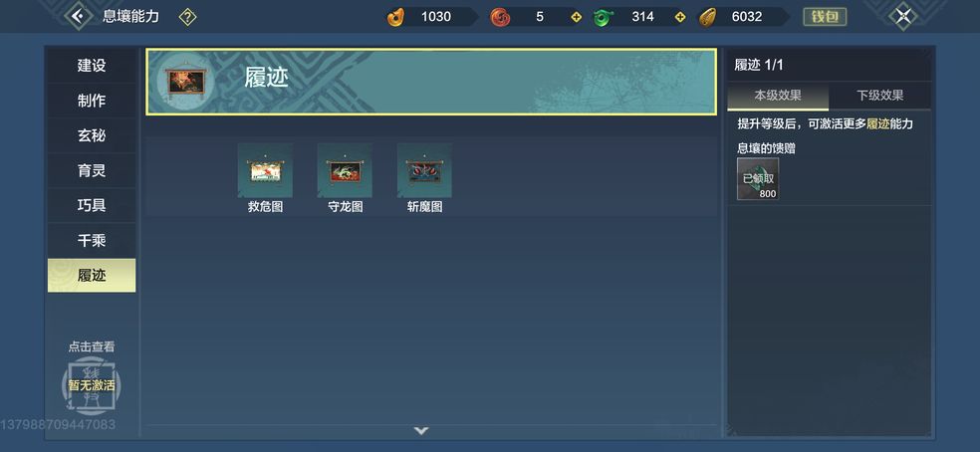980x452 pixels.
Task: Open the 玄秘 category
Action: tap(92, 135)
